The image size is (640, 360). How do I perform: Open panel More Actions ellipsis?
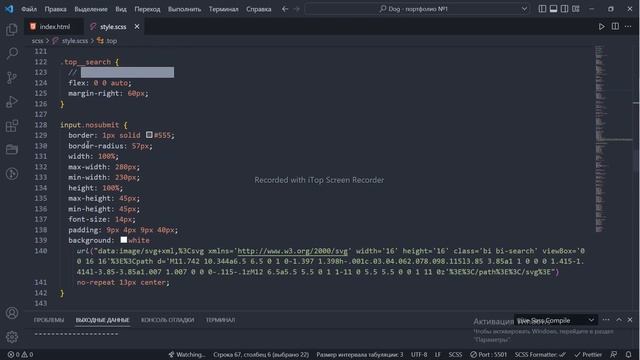point(606,320)
